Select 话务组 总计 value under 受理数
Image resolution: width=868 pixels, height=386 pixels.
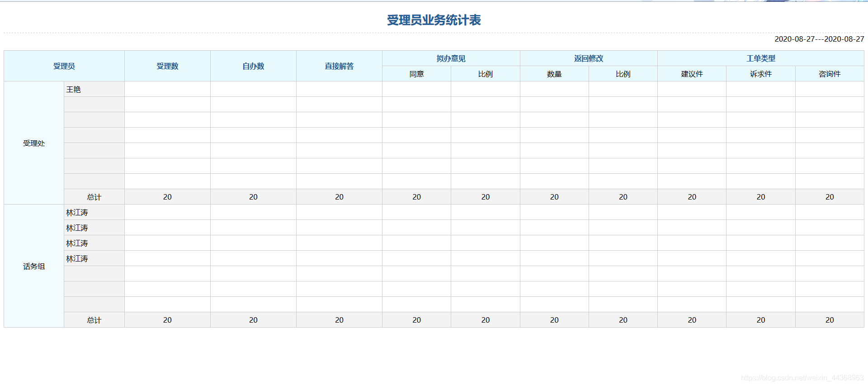click(x=167, y=320)
